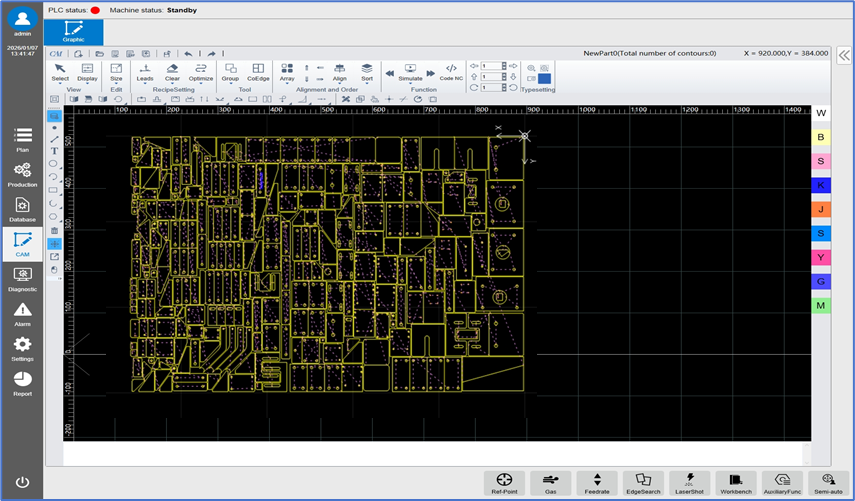Open the Alarm panel
Image resolution: width=855 pixels, height=501 pixels.
point(22,315)
